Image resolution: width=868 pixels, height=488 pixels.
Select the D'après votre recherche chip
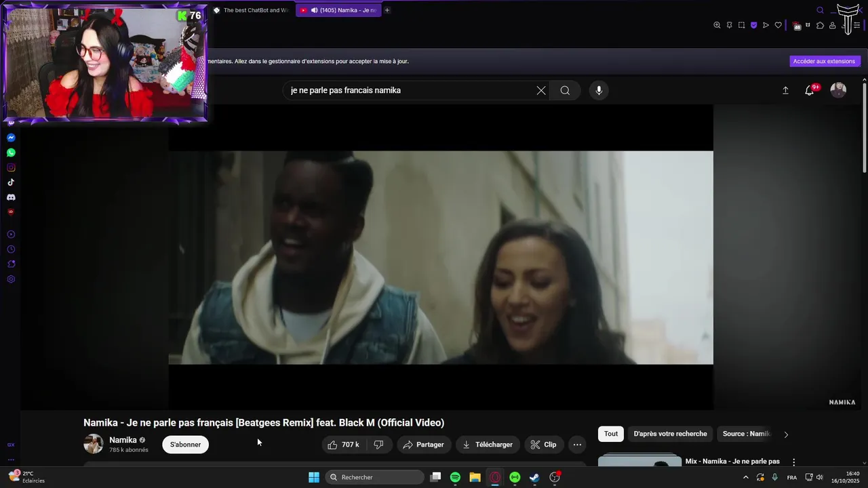670,434
